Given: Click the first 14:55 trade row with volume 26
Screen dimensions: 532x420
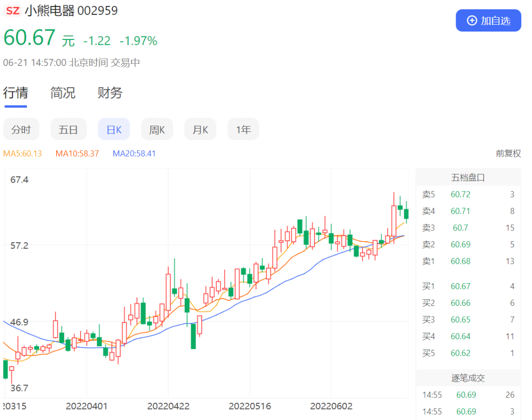Looking at the screenshot, I should (x=468, y=395).
